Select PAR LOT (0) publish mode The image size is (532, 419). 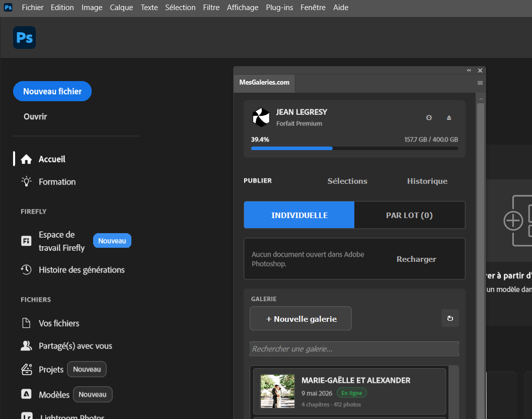click(409, 215)
